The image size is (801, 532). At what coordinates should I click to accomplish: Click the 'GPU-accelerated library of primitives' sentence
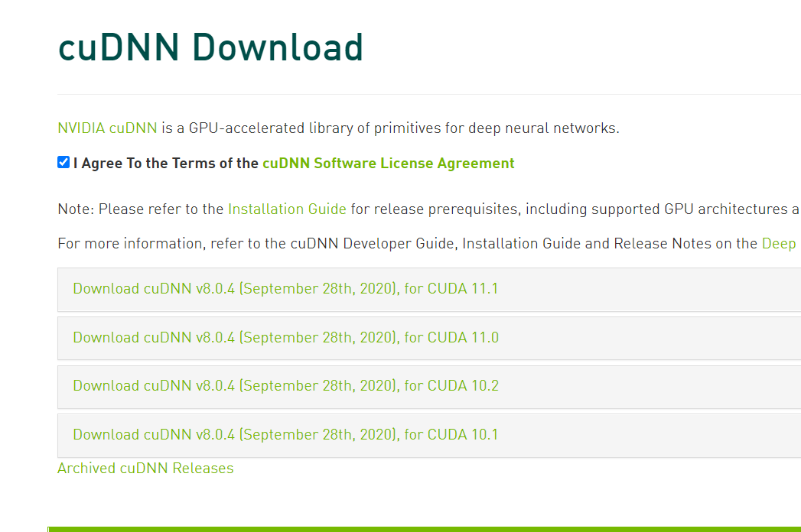click(391, 128)
